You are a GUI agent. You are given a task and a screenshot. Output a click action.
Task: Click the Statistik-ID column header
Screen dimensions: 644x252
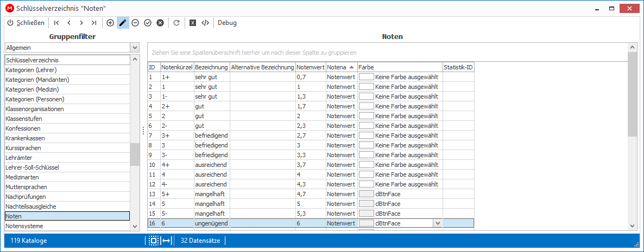(x=458, y=67)
